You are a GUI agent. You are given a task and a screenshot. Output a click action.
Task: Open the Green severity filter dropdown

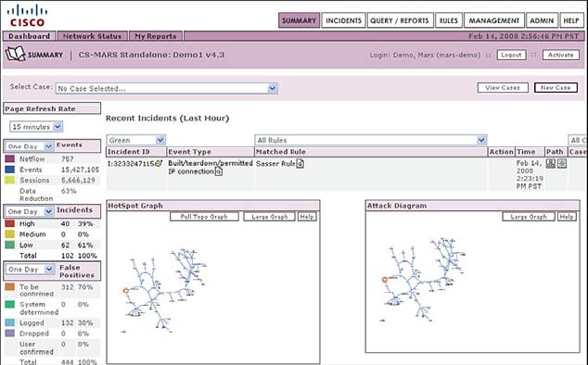click(135, 140)
